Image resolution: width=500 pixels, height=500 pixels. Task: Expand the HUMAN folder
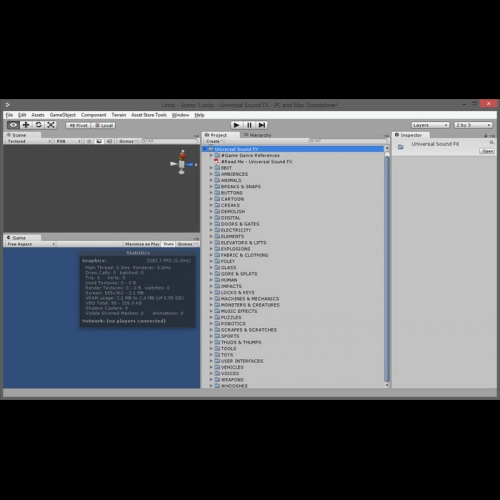pyautogui.click(x=211, y=280)
